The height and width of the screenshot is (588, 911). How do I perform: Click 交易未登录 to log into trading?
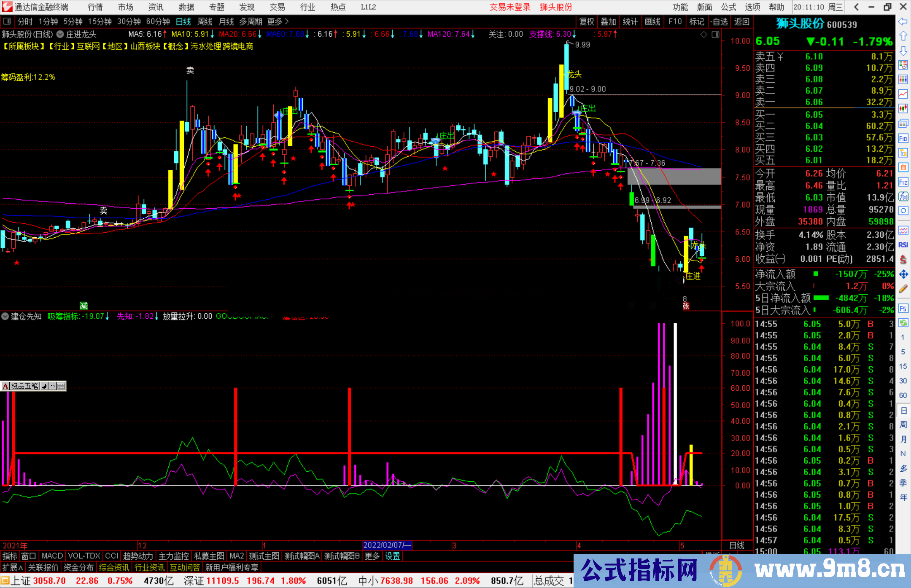pyautogui.click(x=509, y=7)
